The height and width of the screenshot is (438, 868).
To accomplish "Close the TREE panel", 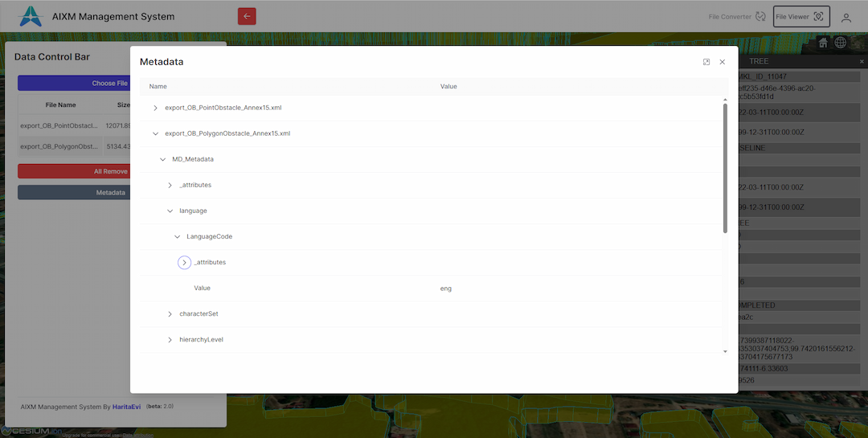I will coord(861,61).
